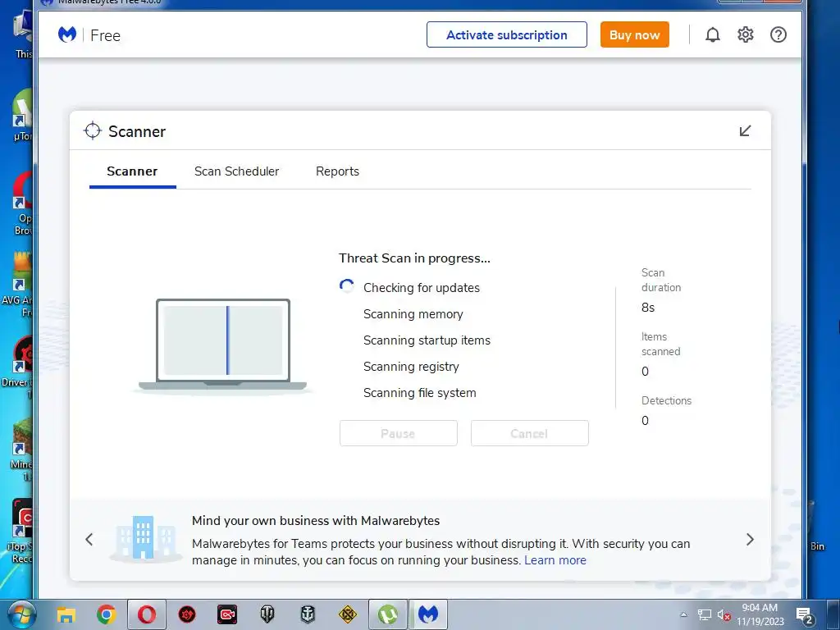Open uTorrent from the taskbar

click(388, 614)
